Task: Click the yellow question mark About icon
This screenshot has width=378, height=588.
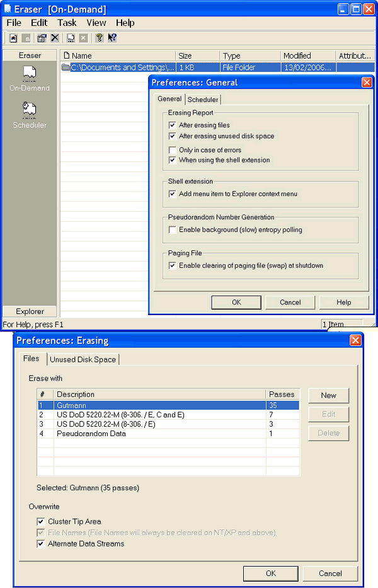Action: click(x=99, y=38)
